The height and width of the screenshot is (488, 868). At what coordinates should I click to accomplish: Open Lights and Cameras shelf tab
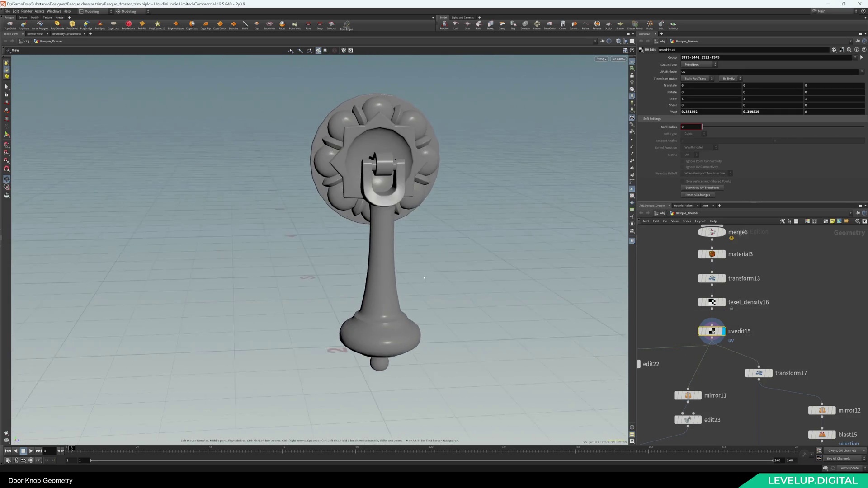(x=462, y=17)
